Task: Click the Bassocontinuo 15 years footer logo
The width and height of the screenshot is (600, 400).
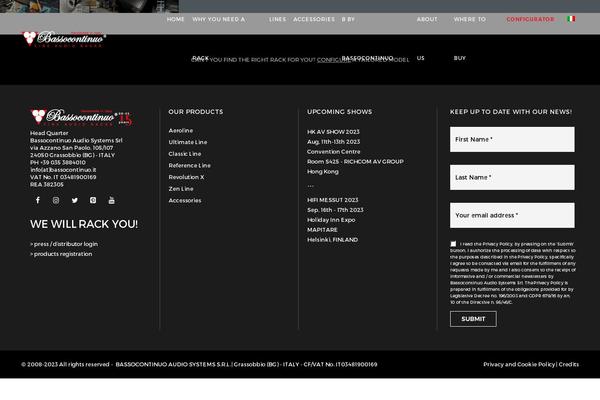Action: click(82, 118)
